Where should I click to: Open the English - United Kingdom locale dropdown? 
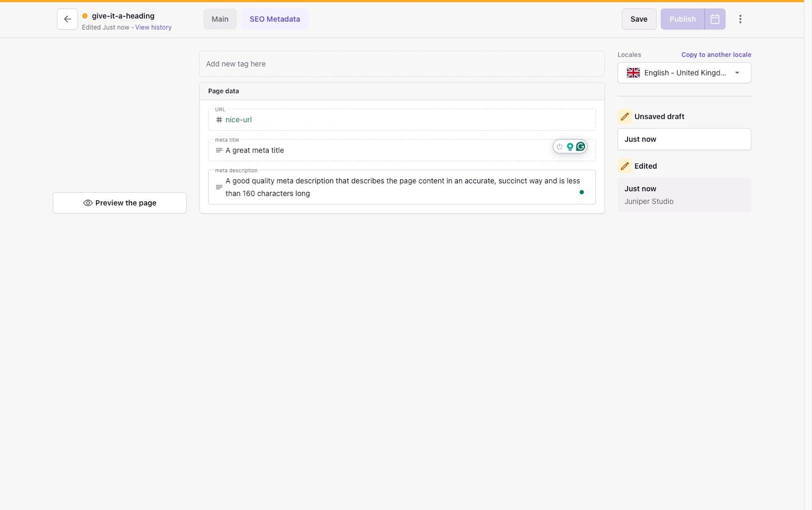[684, 72]
